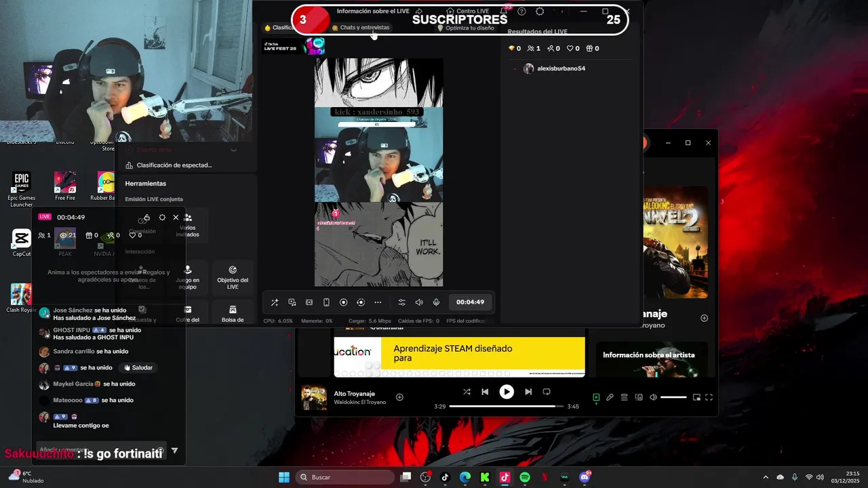Open the LIVE FEST 25 banner
This screenshot has height=488, width=868.
(x=294, y=46)
